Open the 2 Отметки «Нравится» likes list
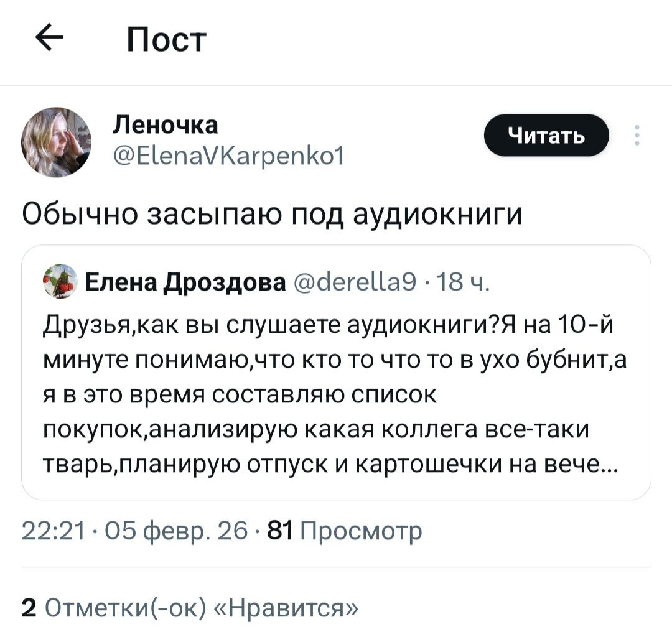 tap(190, 605)
